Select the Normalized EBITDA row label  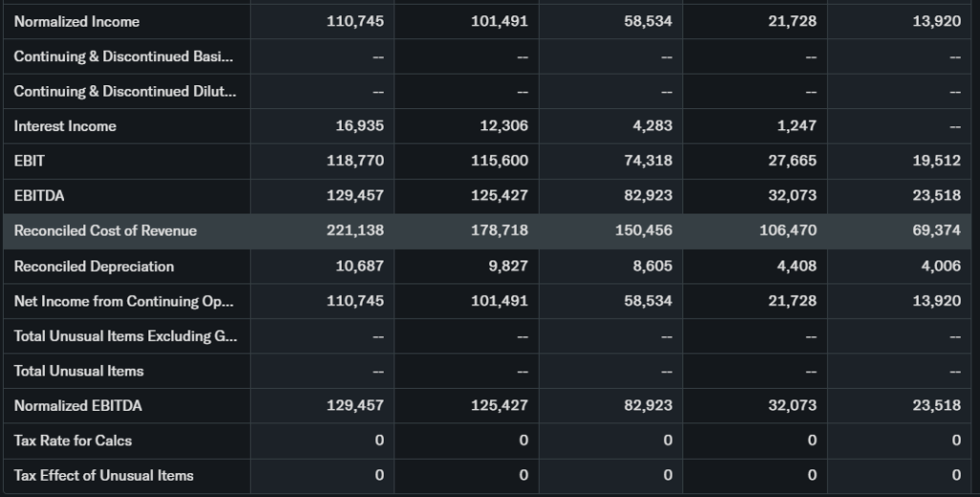point(78,406)
